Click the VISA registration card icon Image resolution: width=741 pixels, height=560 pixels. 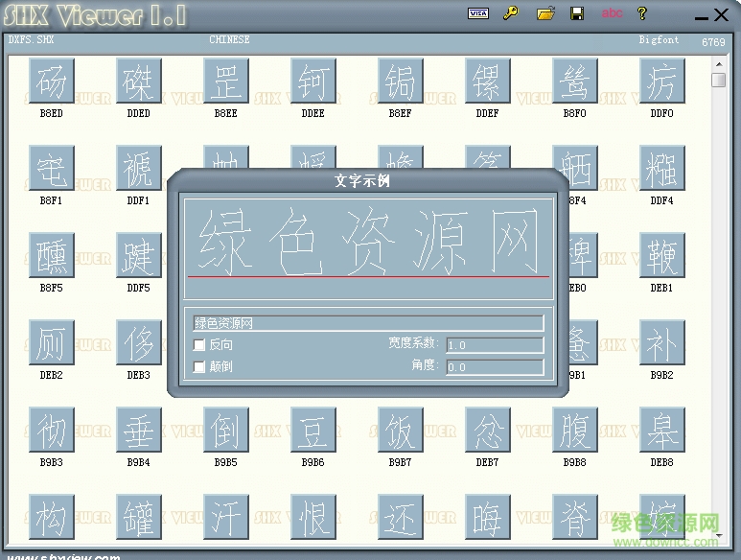point(478,13)
